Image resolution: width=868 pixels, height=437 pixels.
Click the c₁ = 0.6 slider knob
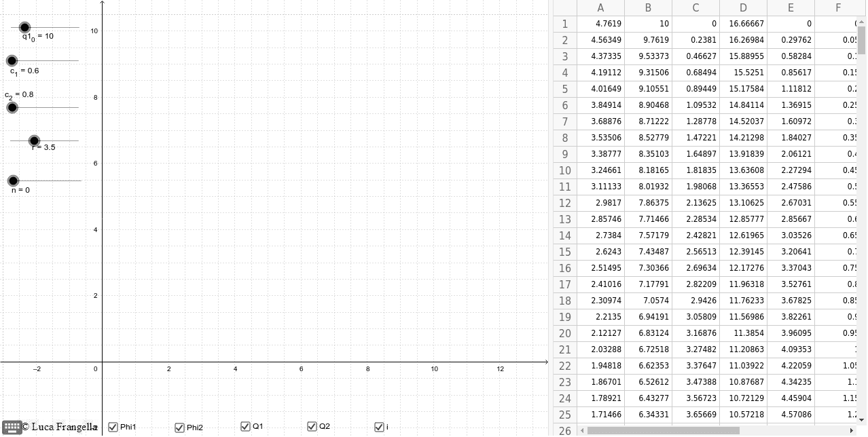(12, 60)
